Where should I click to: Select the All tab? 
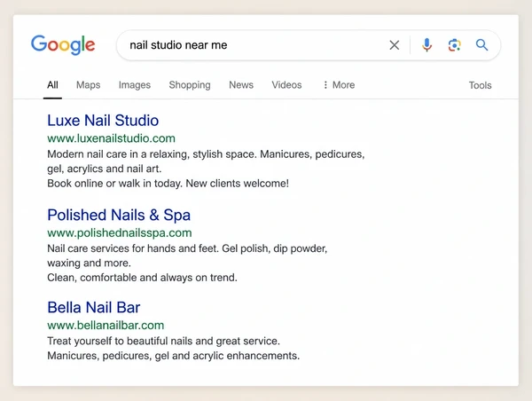[52, 85]
